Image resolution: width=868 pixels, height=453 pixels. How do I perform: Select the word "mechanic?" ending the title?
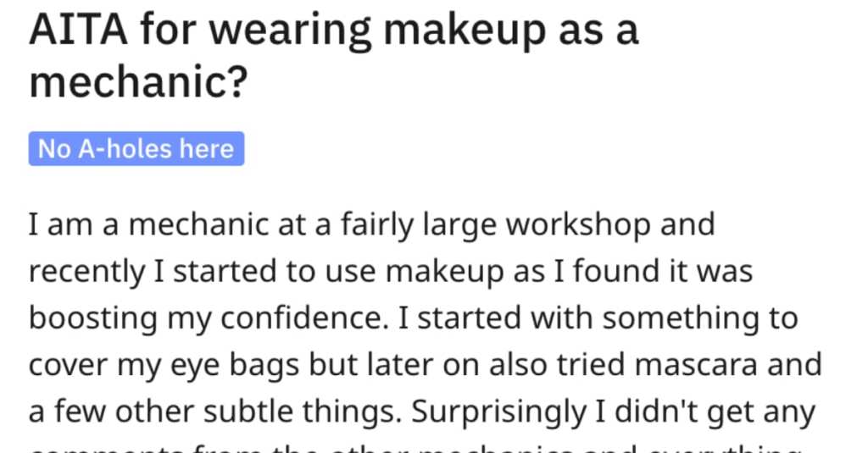pos(138,82)
